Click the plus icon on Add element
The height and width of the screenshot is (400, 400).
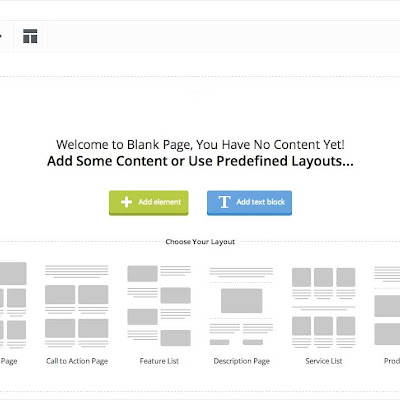[x=126, y=202]
